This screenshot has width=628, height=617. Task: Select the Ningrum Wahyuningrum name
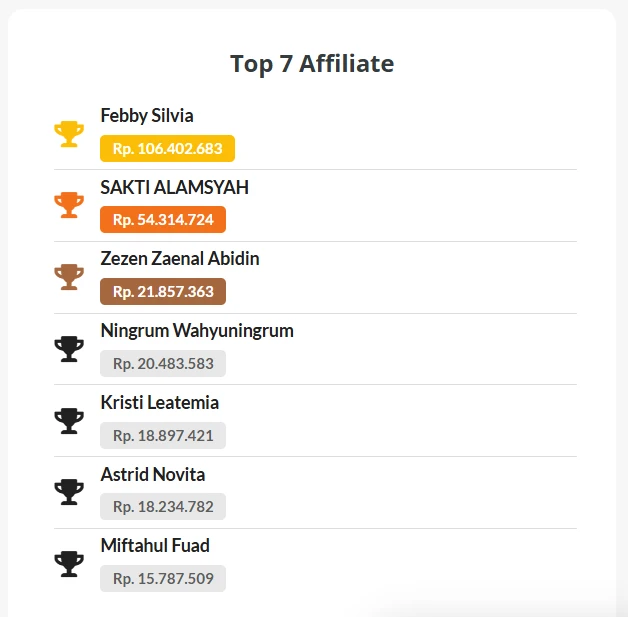[197, 331]
